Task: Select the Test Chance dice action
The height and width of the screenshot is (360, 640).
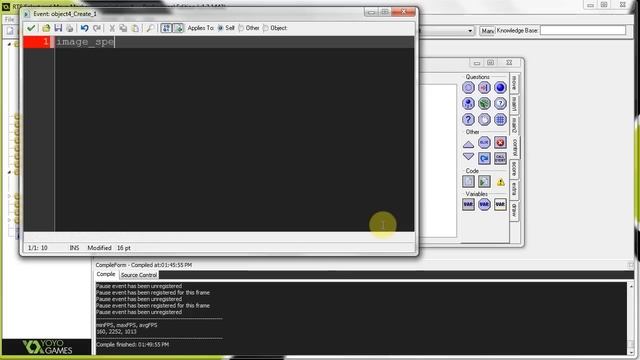Action: tap(484, 103)
